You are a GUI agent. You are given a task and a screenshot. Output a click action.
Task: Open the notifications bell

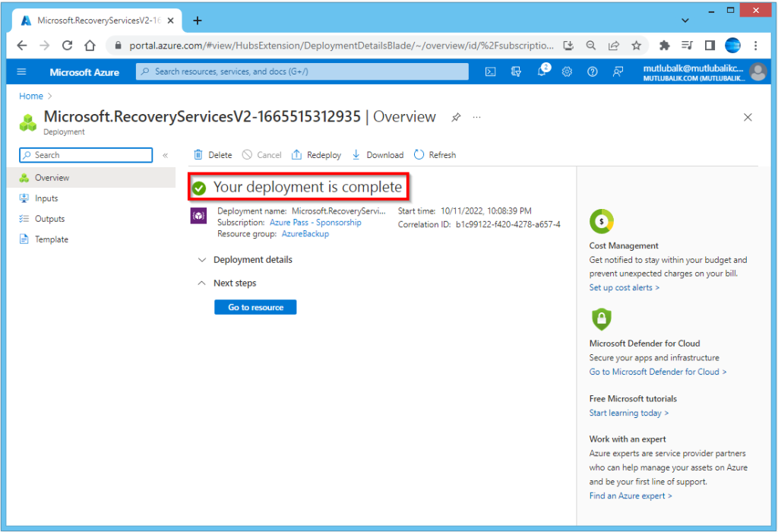click(x=542, y=71)
